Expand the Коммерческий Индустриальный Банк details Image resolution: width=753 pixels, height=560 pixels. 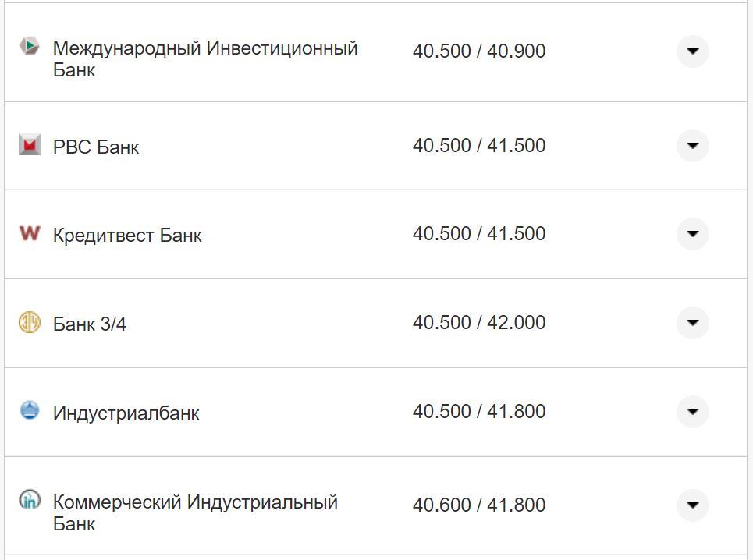pyautogui.click(x=692, y=505)
